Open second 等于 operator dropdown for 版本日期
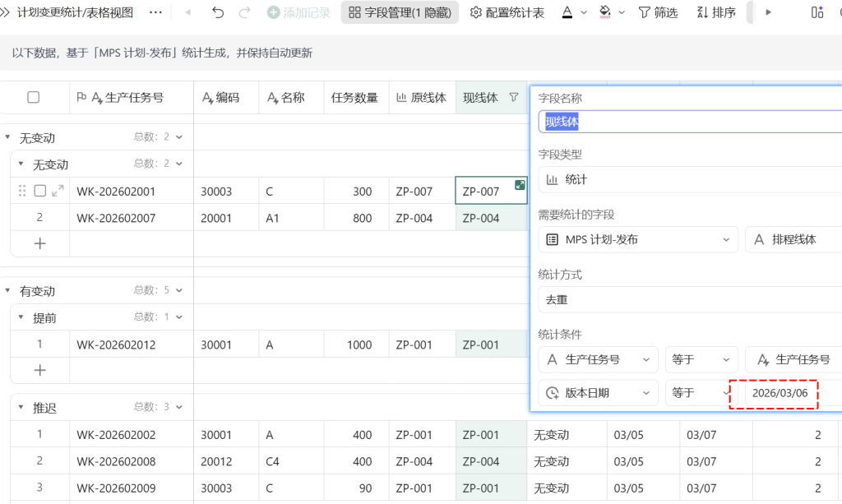Screen dimensions: 842x504 pos(701,393)
